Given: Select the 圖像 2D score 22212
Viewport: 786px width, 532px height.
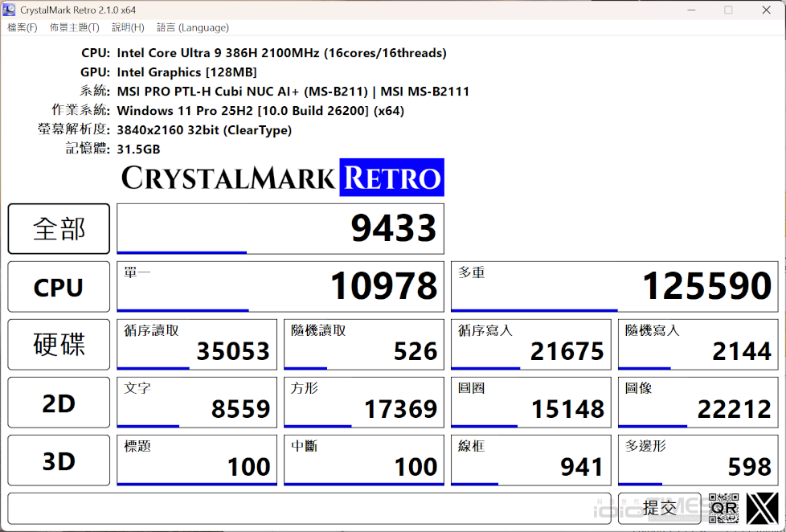Looking at the screenshot, I should (x=698, y=403).
